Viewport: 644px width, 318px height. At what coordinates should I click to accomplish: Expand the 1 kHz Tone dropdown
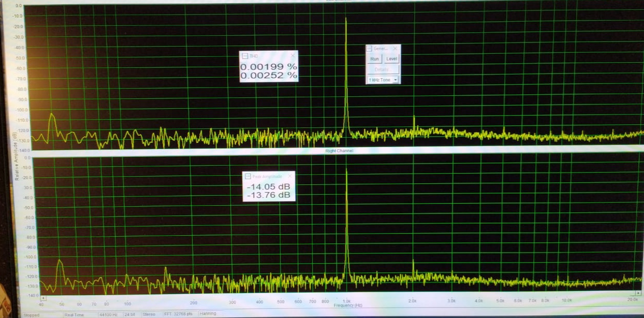[x=396, y=80]
